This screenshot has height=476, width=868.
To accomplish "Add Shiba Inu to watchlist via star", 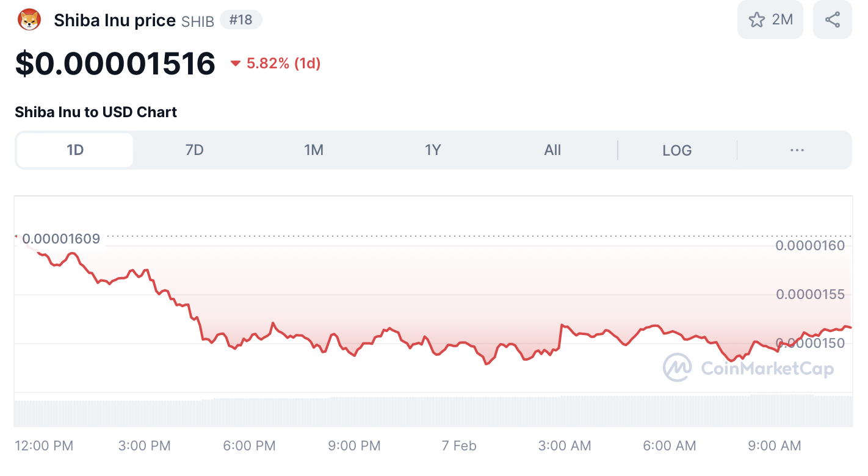I will [x=757, y=20].
